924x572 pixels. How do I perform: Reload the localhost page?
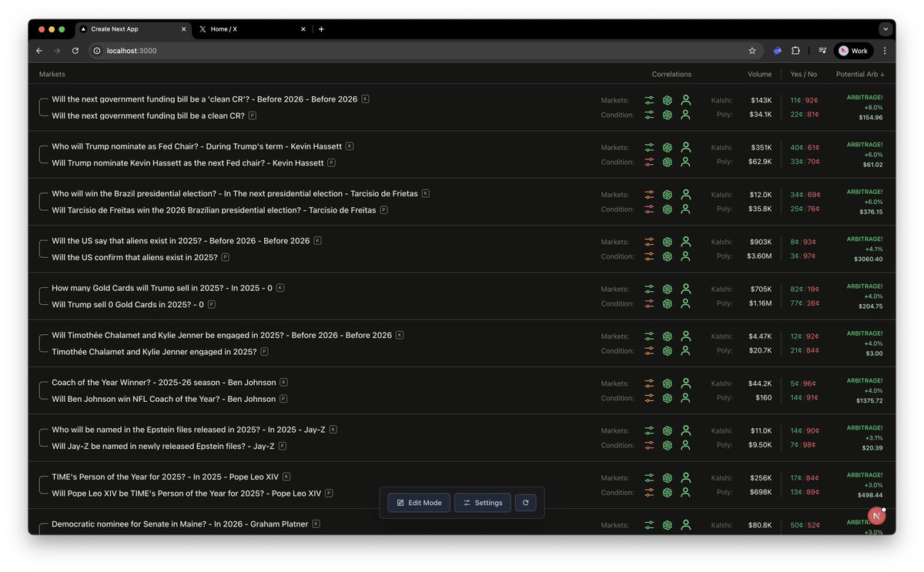coord(75,51)
